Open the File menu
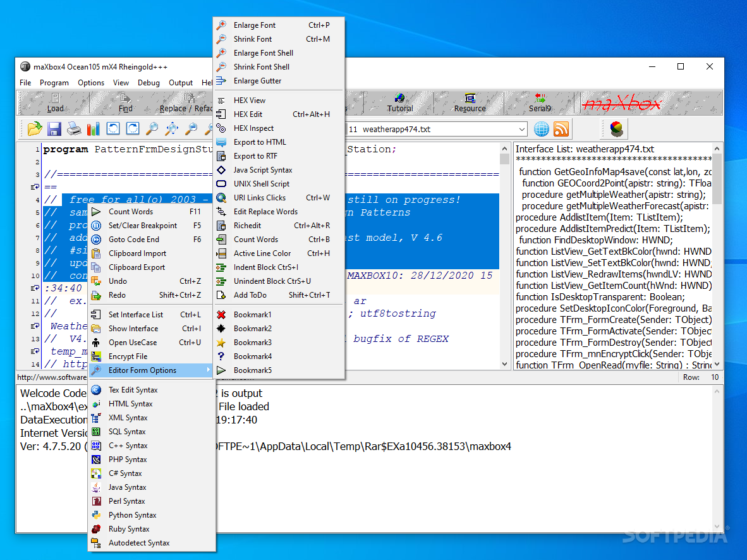 (x=25, y=82)
